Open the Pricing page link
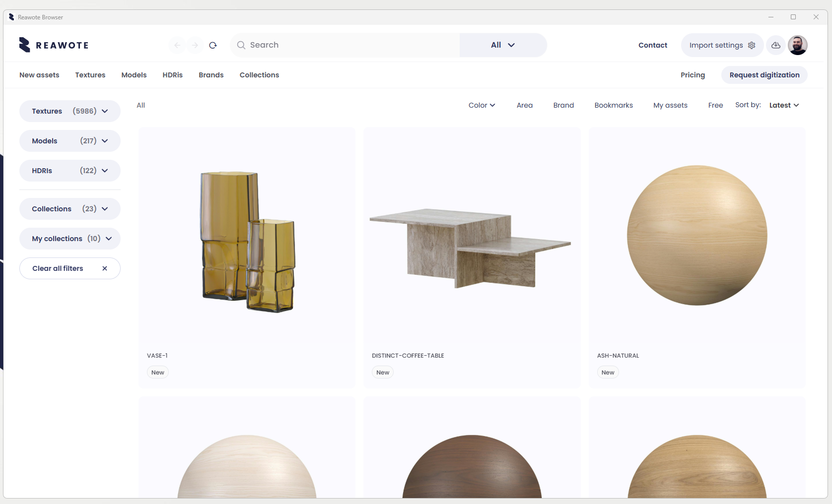Screen dimensions: 832x504 click(693, 75)
